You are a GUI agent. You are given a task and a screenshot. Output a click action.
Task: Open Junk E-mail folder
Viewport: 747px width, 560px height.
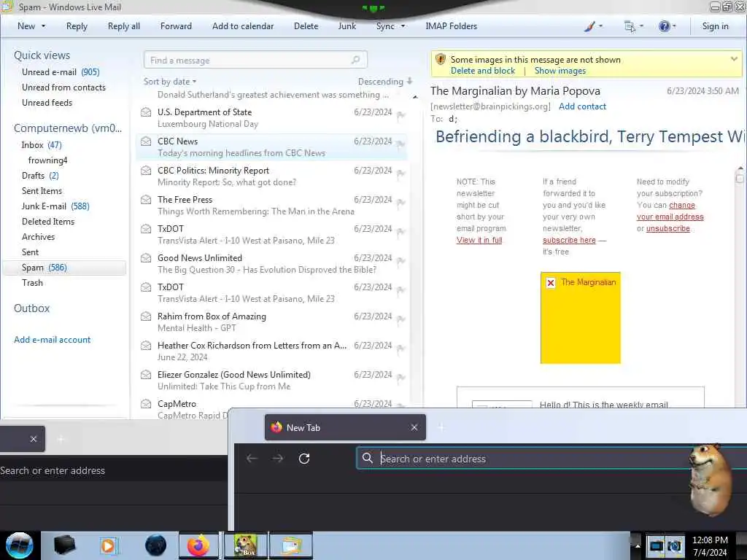pyautogui.click(x=55, y=206)
